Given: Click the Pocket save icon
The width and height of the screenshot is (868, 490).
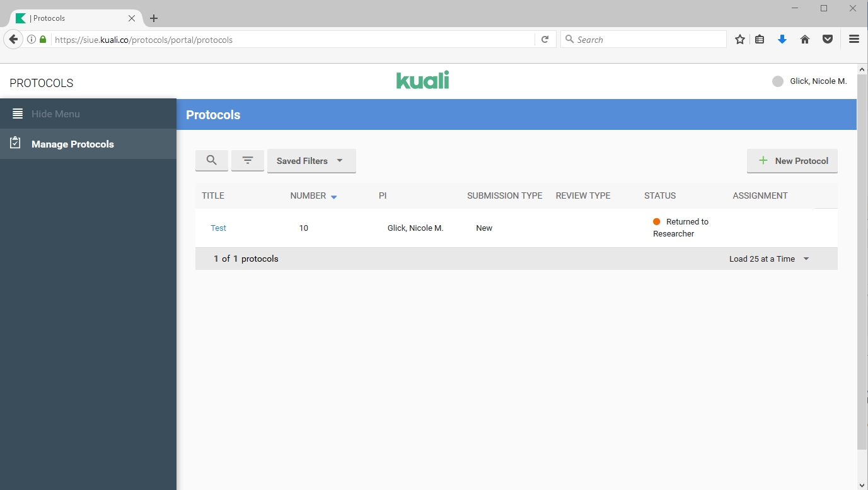Looking at the screenshot, I should click(x=828, y=40).
